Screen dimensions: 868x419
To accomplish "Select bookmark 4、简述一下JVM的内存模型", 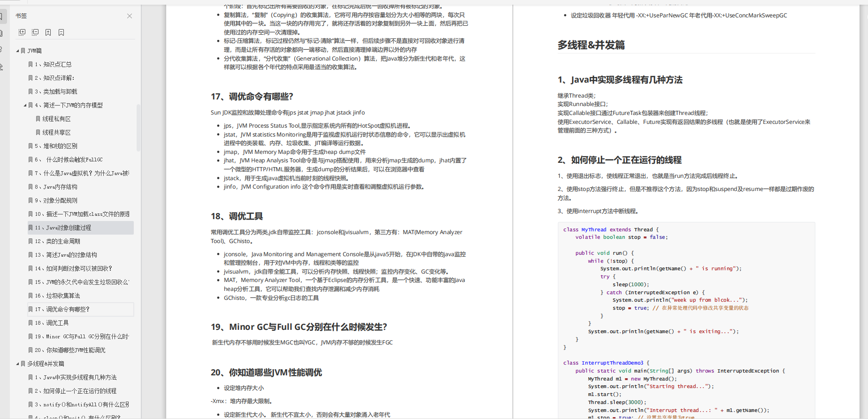I will [x=69, y=105].
